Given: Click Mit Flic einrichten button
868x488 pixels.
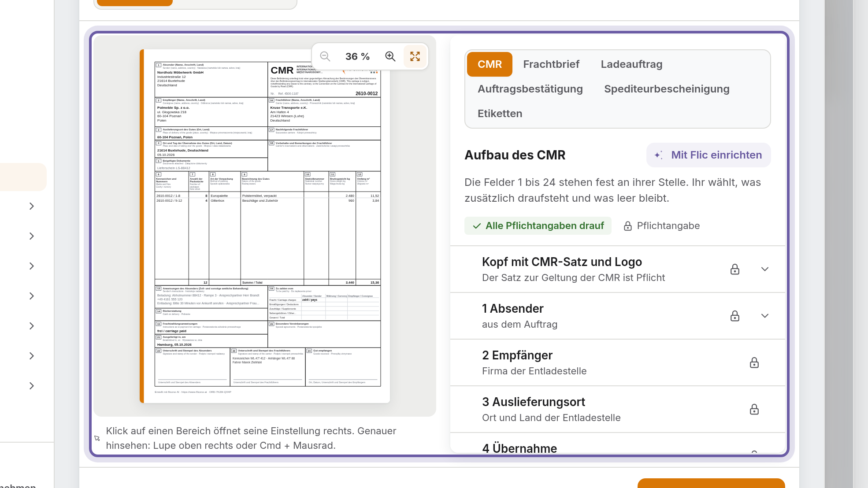Looking at the screenshot, I should click(x=708, y=155).
